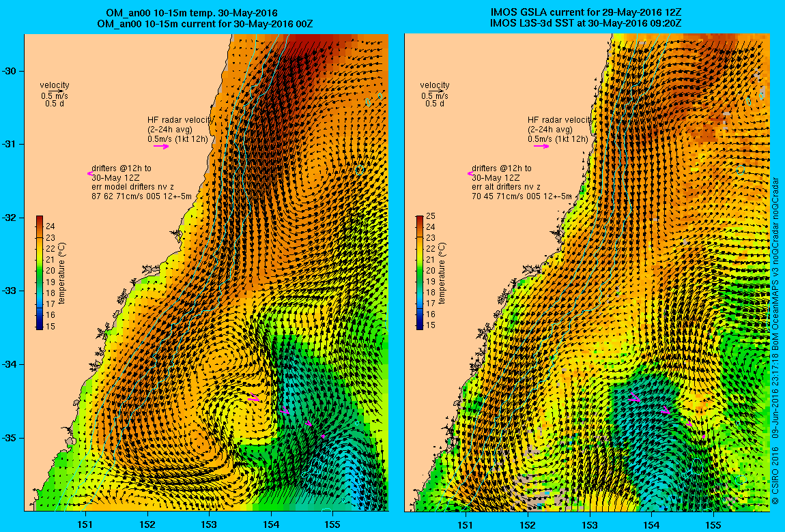Click longitude label '154' under left map
The image size is (785, 532).
(271, 524)
